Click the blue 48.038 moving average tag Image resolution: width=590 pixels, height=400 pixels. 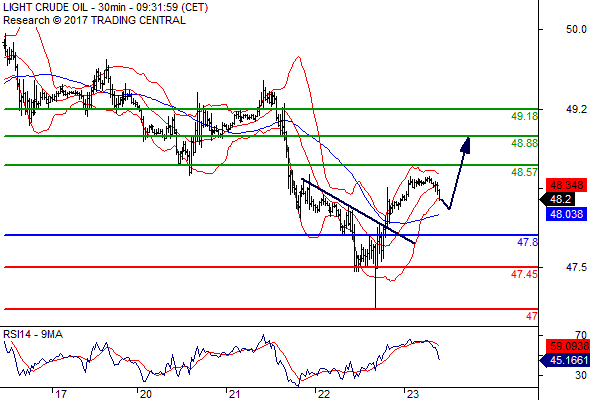pyautogui.click(x=566, y=214)
